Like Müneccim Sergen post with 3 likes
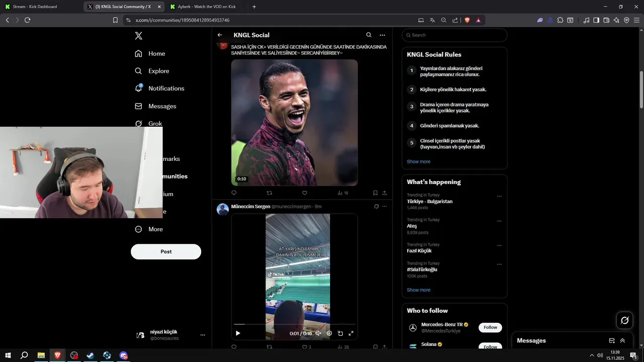Viewport: 644px width, 362px height. point(306,347)
